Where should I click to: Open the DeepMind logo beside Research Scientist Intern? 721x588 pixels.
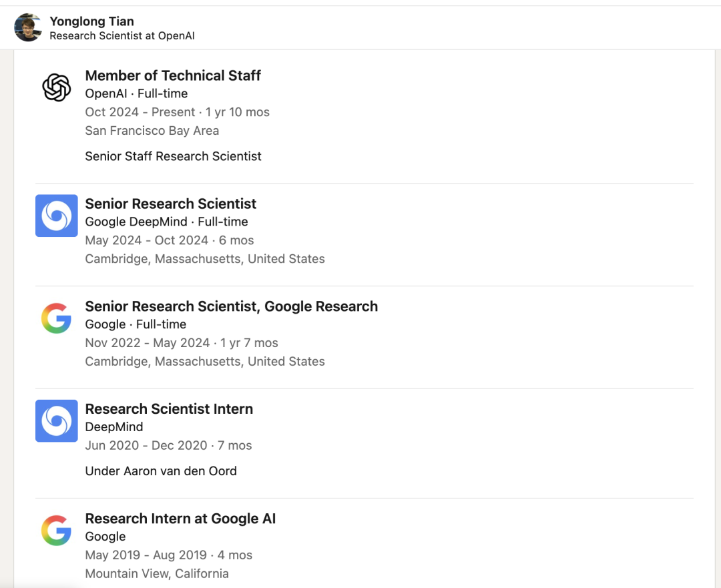point(57,420)
